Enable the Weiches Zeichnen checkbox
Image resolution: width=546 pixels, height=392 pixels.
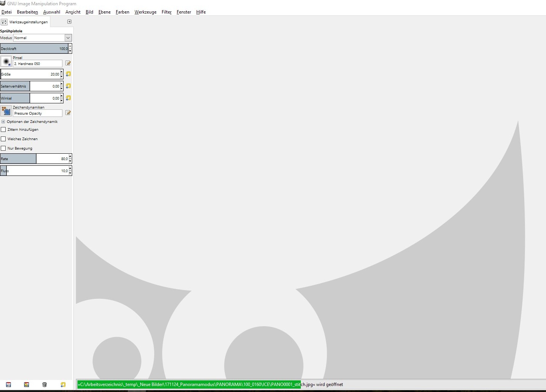3,139
